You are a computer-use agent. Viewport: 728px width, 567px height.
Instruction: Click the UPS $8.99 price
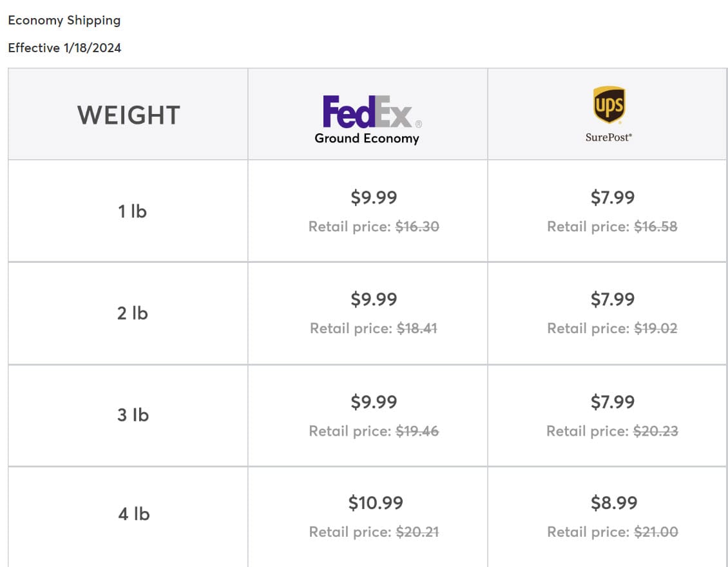[x=613, y=503]
